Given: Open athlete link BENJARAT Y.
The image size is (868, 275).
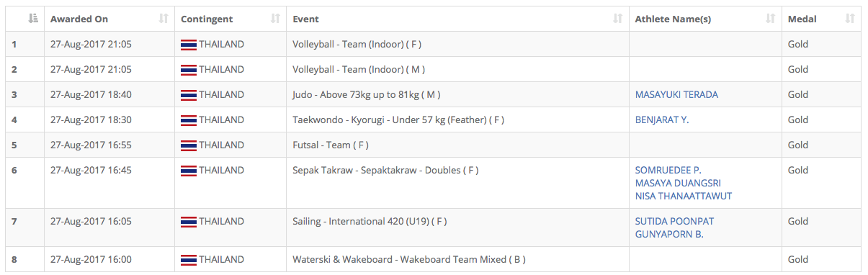Looking at the screenshot, I should [x=662, y=120].
